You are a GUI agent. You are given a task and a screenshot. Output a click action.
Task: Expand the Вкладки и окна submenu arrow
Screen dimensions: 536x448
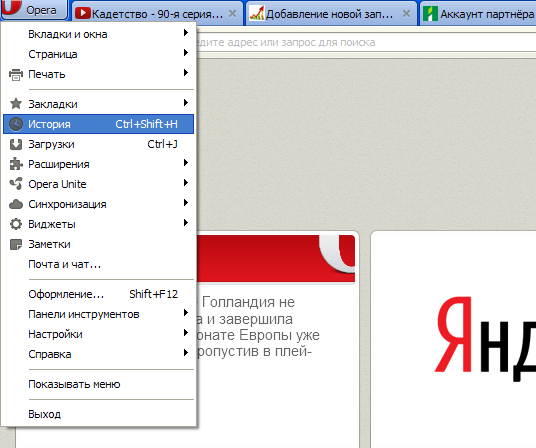(x=186, y=32)
